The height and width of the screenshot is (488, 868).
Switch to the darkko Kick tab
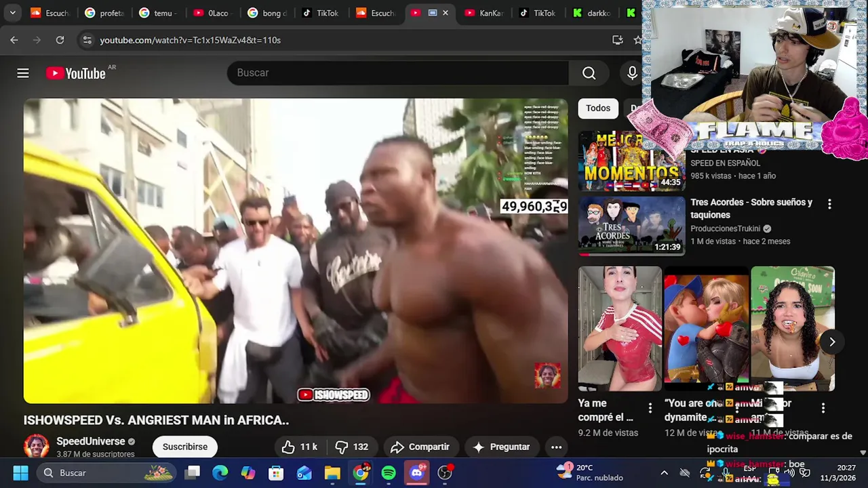pyautogui.click(x=591, y=13)
